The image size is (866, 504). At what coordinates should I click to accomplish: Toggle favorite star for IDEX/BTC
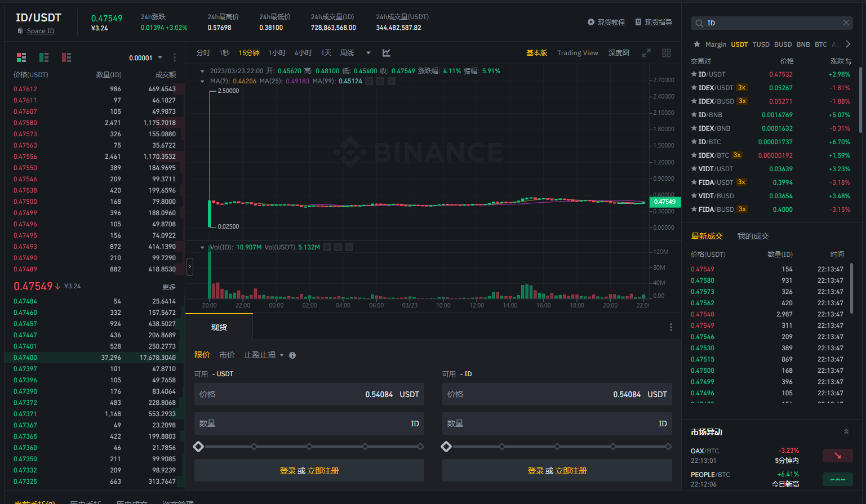click(694, 155)
